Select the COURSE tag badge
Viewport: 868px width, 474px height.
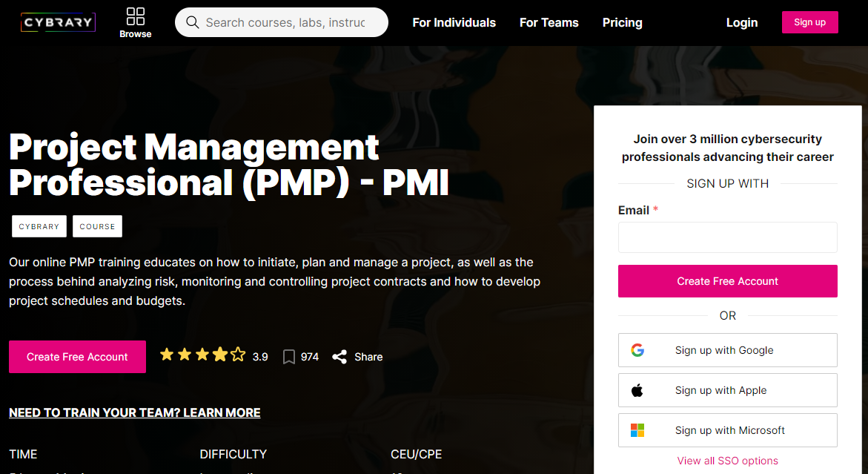[97, 226]
